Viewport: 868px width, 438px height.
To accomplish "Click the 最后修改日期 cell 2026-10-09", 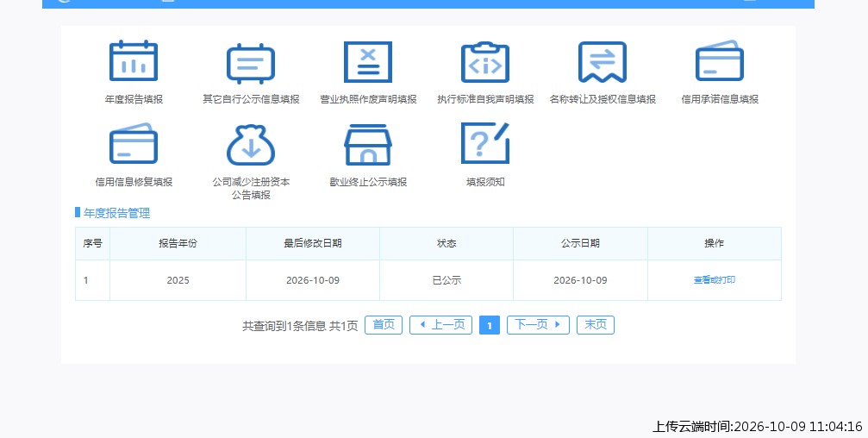I will point(313,280).
